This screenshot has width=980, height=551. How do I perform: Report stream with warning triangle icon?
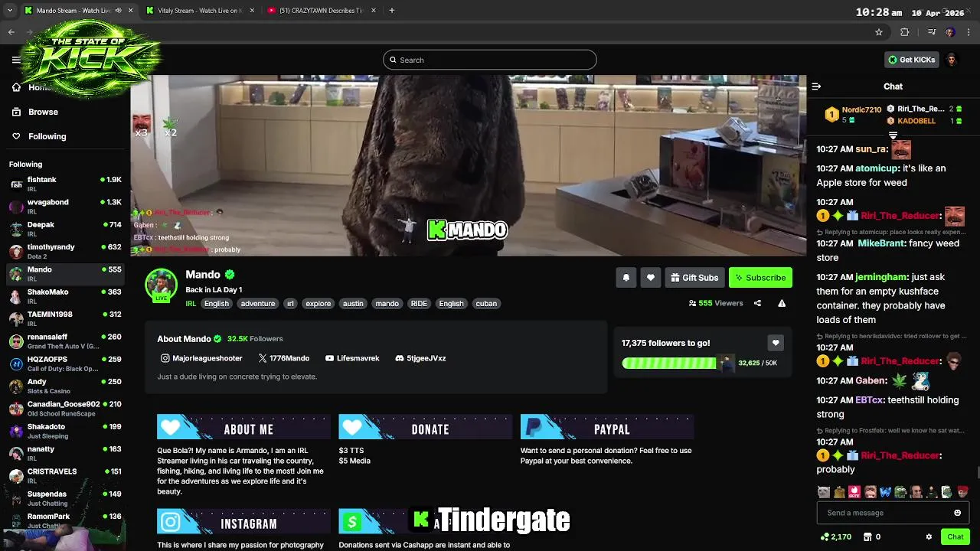pyautogui.click(x=782, y=303)
